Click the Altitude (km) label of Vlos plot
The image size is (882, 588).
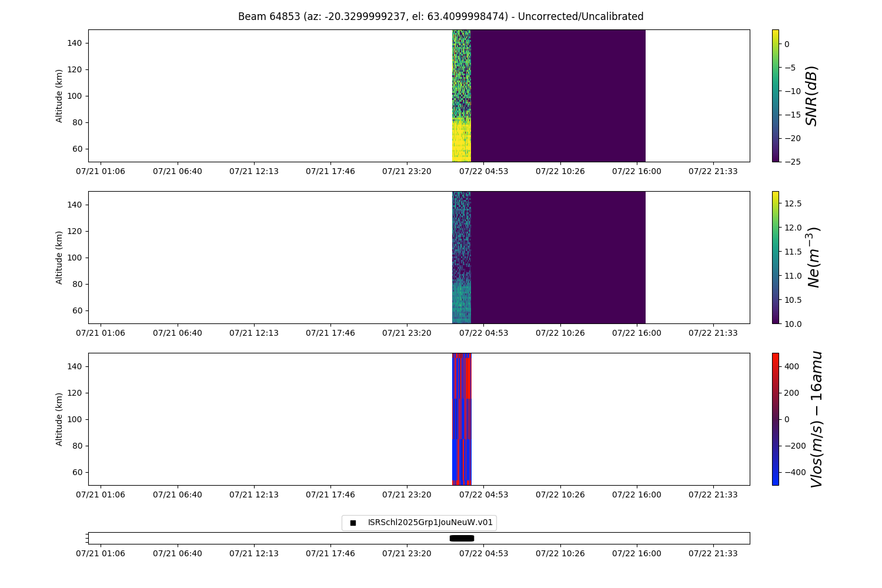pos(59,419)
